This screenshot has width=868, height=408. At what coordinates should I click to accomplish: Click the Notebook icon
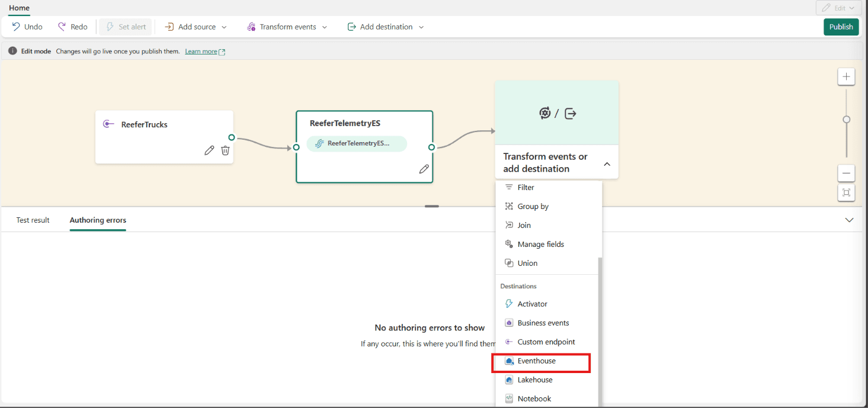(508, 399)
